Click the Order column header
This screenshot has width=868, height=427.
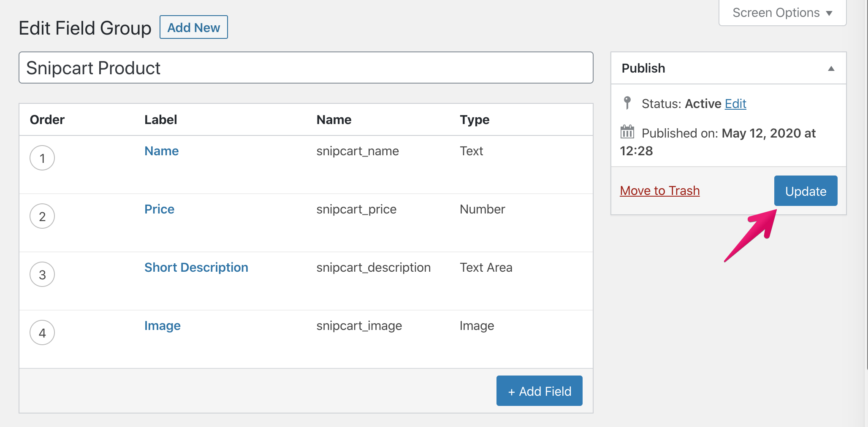click(x=47, y=120)
